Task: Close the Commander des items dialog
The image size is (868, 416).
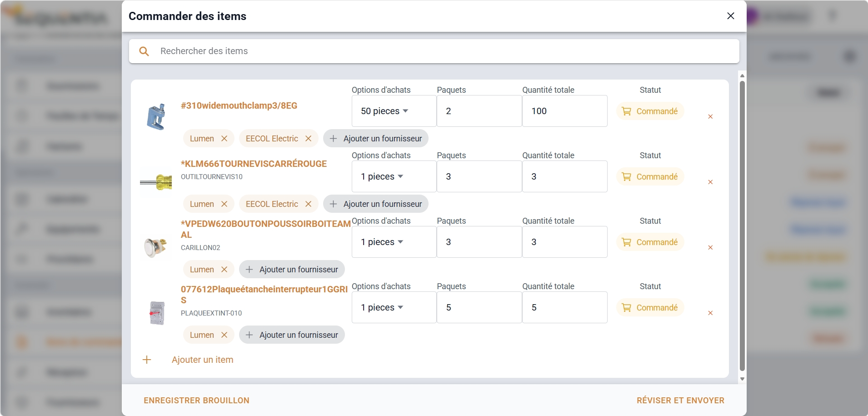Action: 731,16
